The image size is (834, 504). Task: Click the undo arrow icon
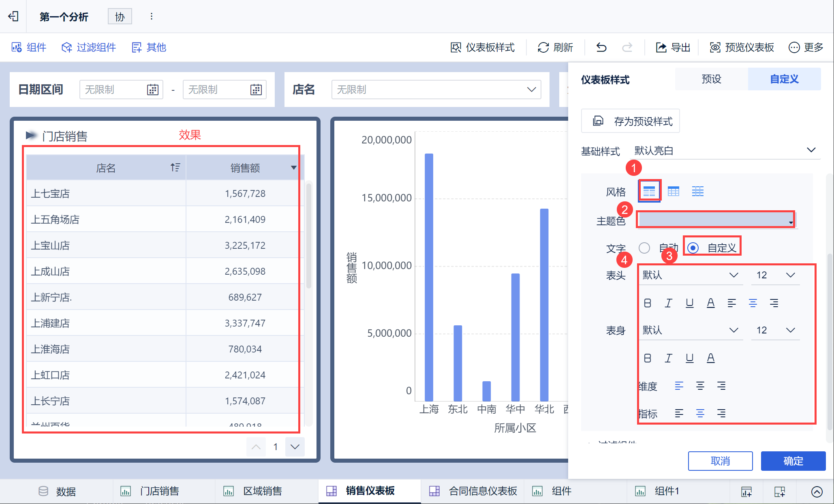[601, 47]
